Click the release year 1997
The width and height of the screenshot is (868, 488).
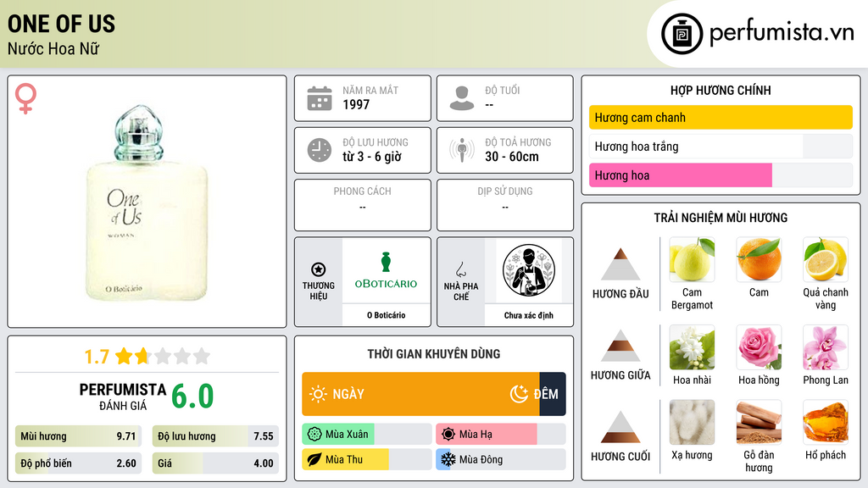click(x=356, y=104)
